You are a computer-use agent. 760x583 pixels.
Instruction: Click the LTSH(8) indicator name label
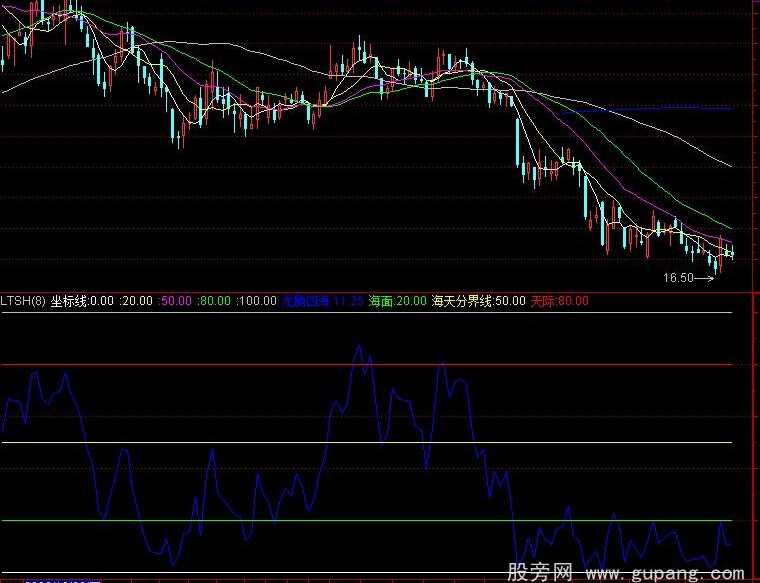(x=23, y=301)
